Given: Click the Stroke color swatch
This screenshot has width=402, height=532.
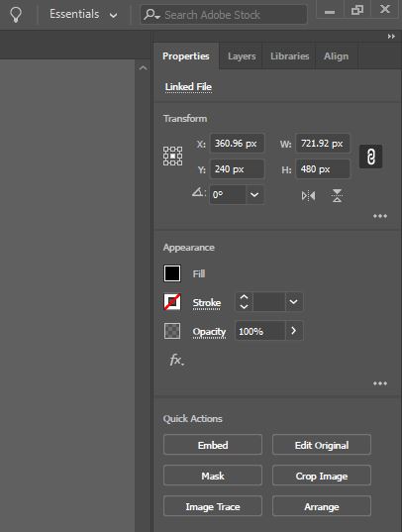Looking at the screenshot, I should pyautogui.click(x=172, y=302).
